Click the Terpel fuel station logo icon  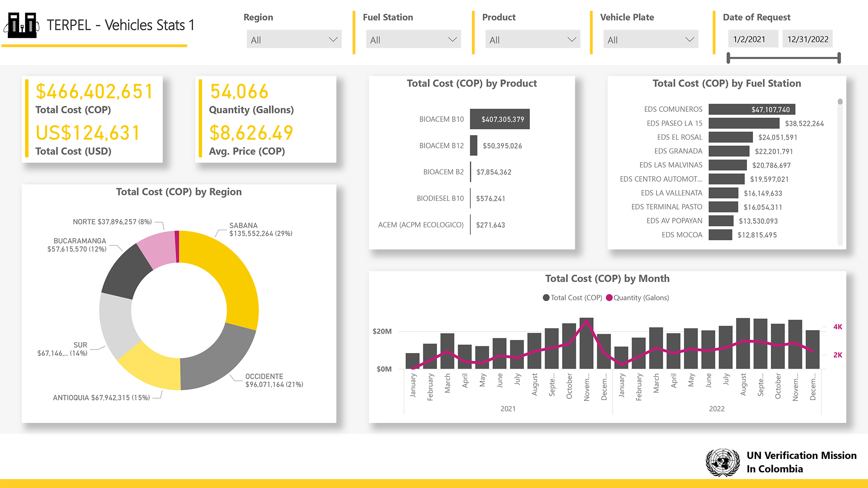click(22, 25)
